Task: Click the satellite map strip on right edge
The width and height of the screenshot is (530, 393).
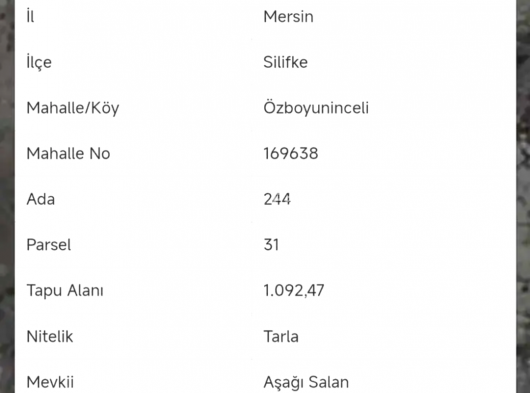Action: (523, 196)
